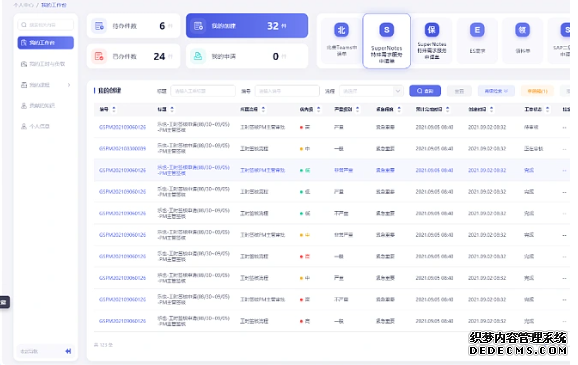Open the E tile for ES
578x365 pixels.
click(x=477, y=41)
